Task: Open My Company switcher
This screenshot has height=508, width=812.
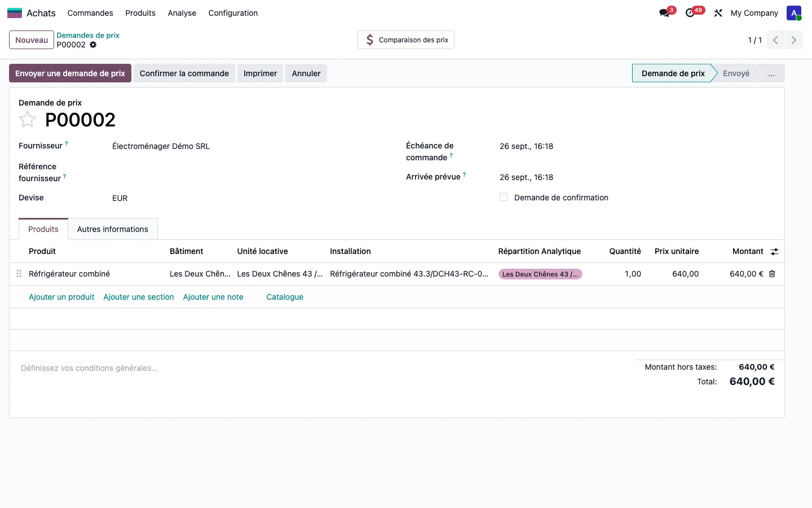Action: click(754, 13)
